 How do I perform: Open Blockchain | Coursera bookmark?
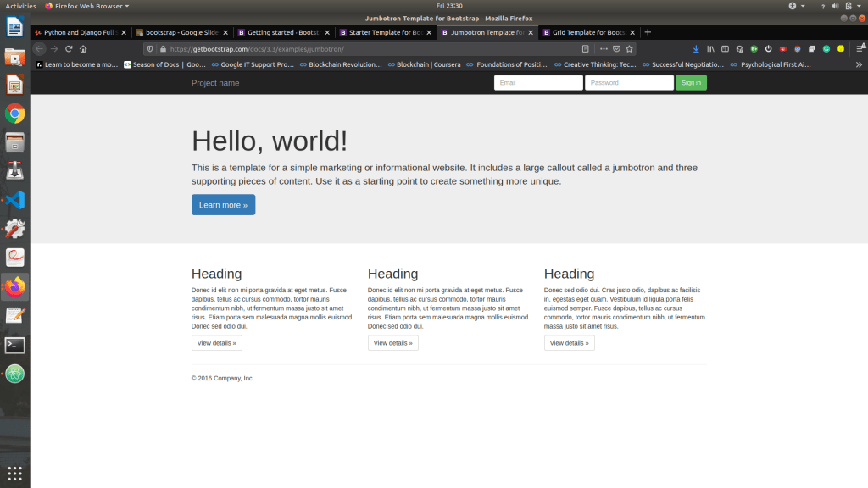tap(427, 64)
